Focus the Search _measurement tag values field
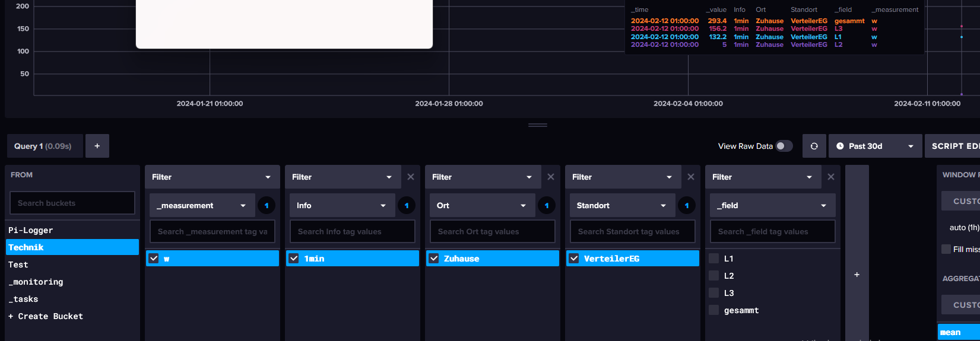 coord(213,231)
